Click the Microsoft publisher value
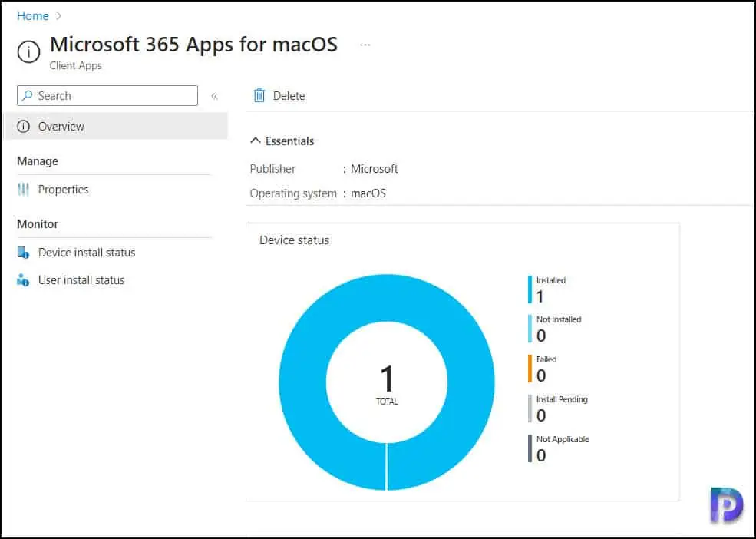Viewport: 756px width, 539px height. coord(374,169)
